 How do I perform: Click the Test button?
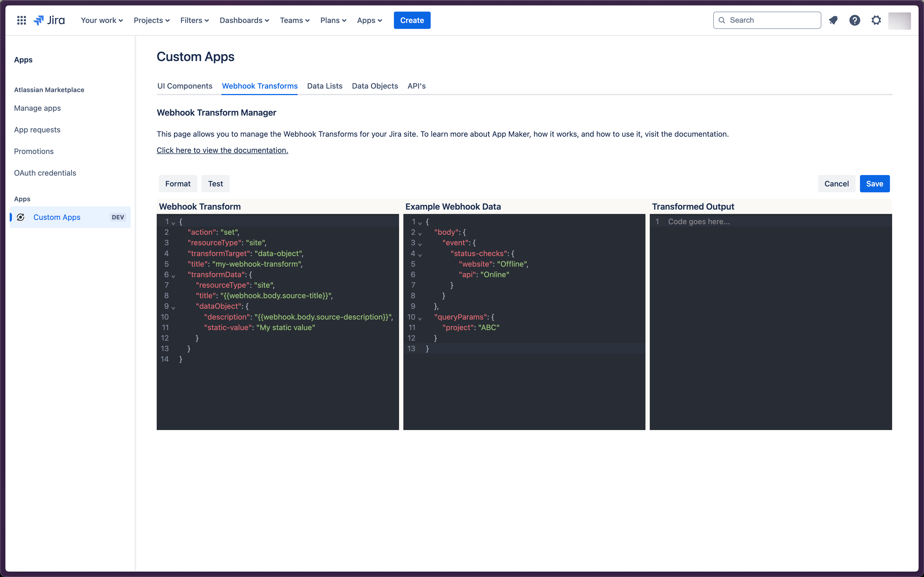pos(215,183)
